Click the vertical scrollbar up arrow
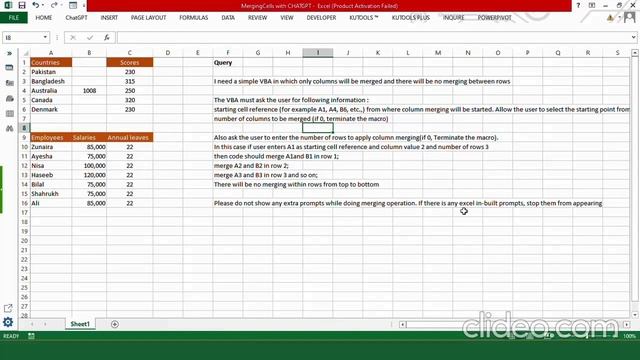Image resolution: width=640 pixels, height=360 pixels. (x=635, y=53)
